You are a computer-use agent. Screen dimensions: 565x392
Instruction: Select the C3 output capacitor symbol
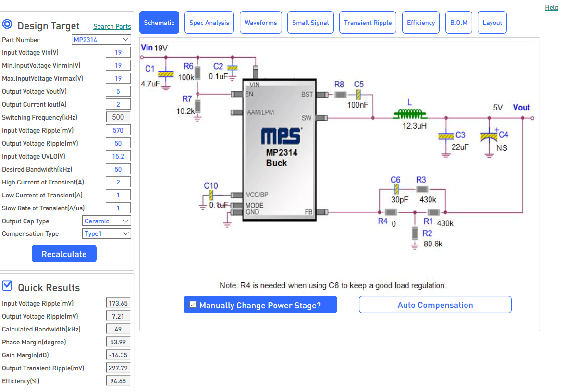446,136
